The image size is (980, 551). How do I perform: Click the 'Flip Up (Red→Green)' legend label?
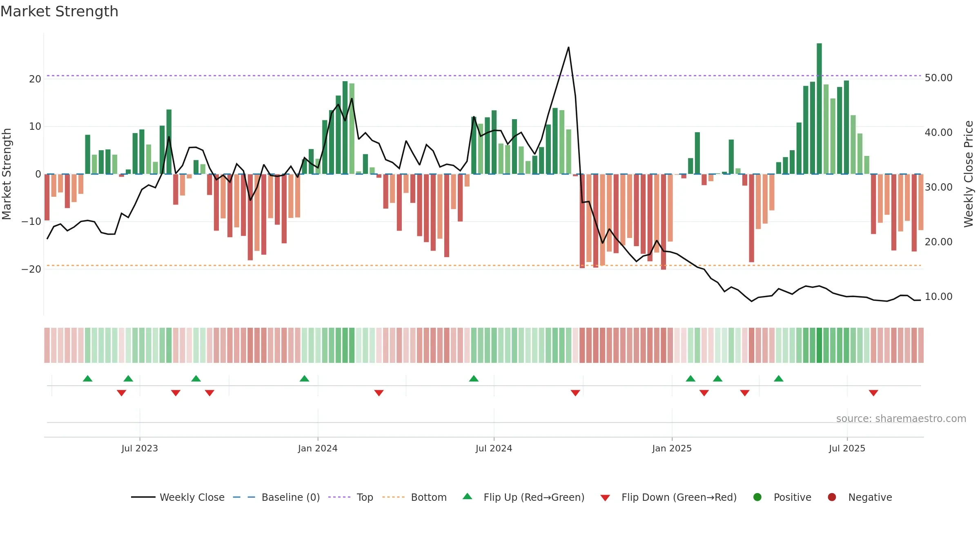[x=534, y=498]
